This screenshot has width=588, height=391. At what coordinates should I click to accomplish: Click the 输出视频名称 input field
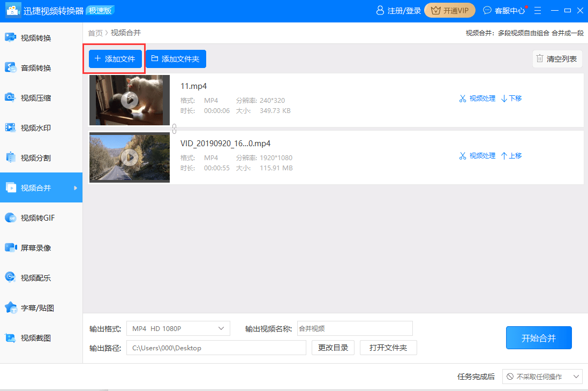(x=355, y=329)
